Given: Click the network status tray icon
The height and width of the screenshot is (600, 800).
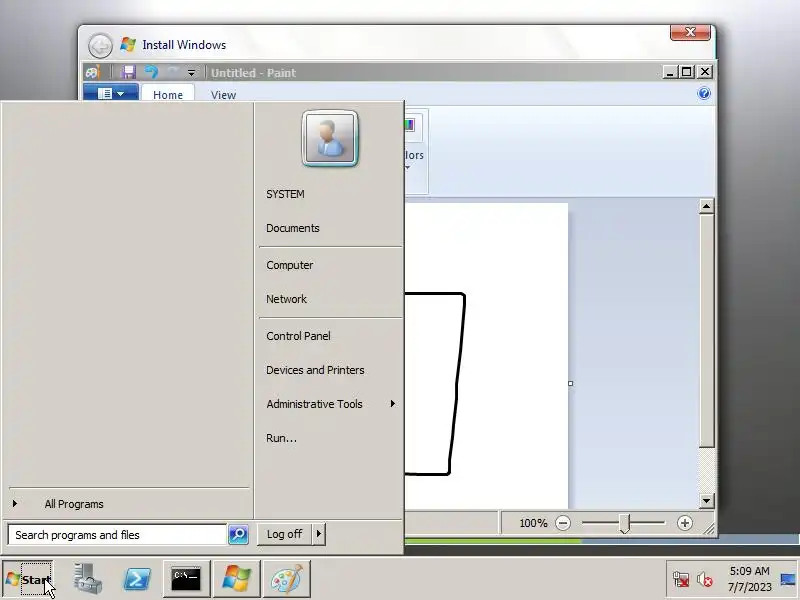Looking at the screenshot, I should click(x=681, y=580).
